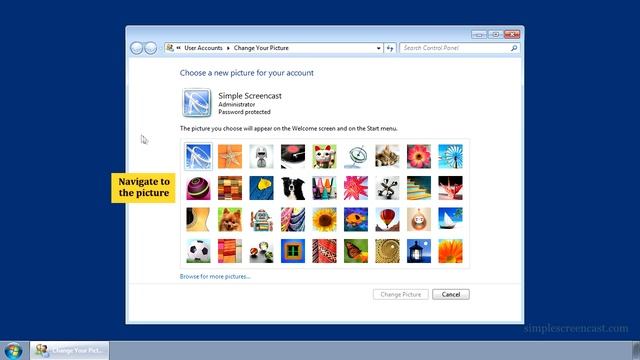Expand the breadcrumb double-chevron menu
The height and width of the screenshot is (360, 640).
pyautogui.click(x=178, y=48)
